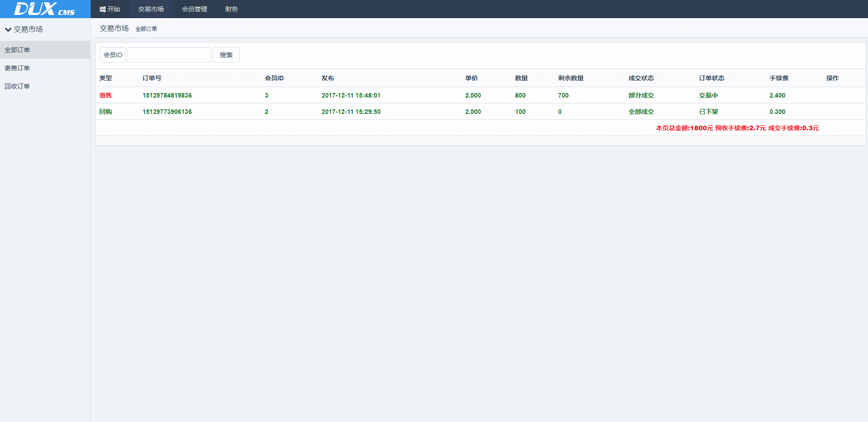The image size is (868, 422).
Task: Click the 会员ID column header
Action: [274, 78]
